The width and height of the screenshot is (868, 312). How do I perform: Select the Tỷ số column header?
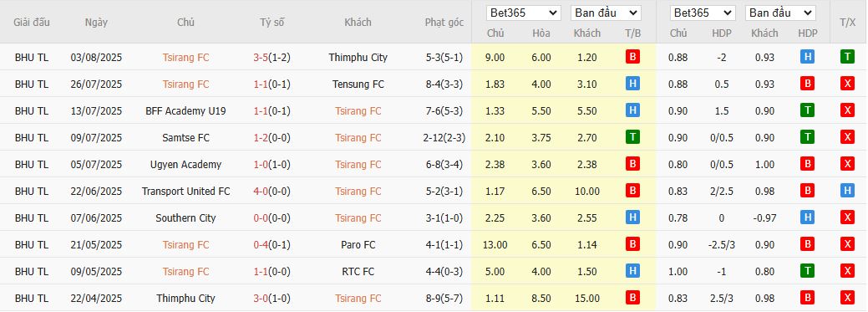272,23
